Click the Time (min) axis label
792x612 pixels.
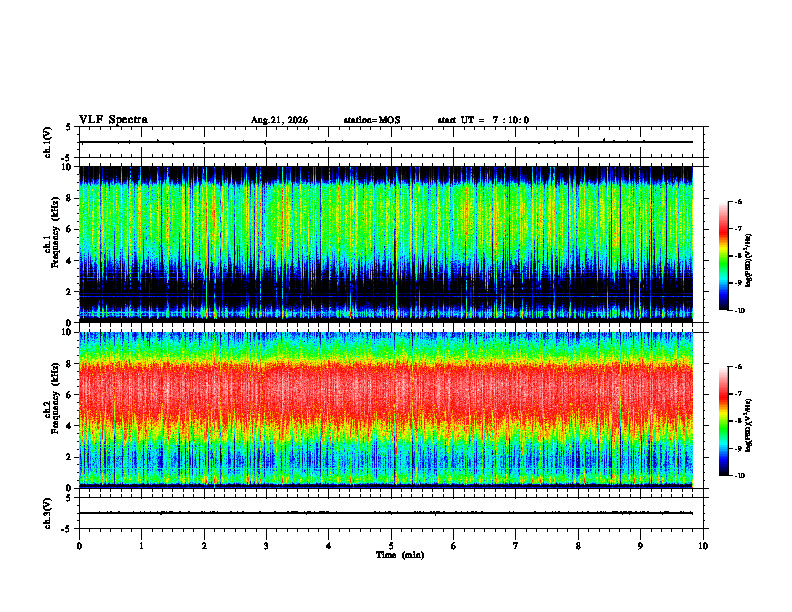click(400, 555)
